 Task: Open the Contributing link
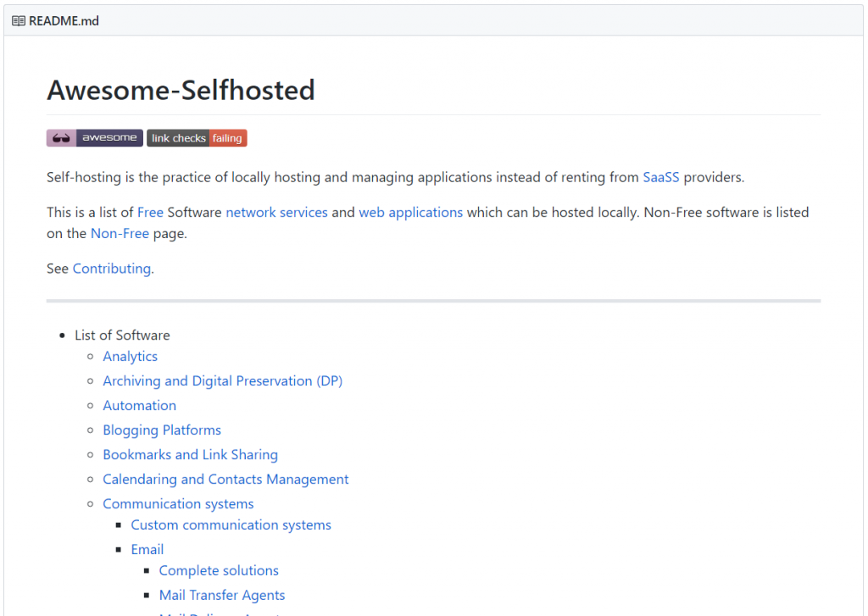tap(111, 268)
